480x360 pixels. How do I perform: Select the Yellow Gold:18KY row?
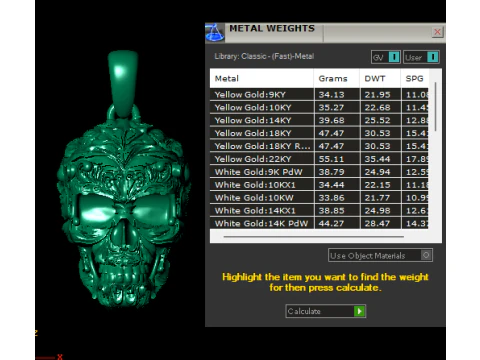[319, 133]
